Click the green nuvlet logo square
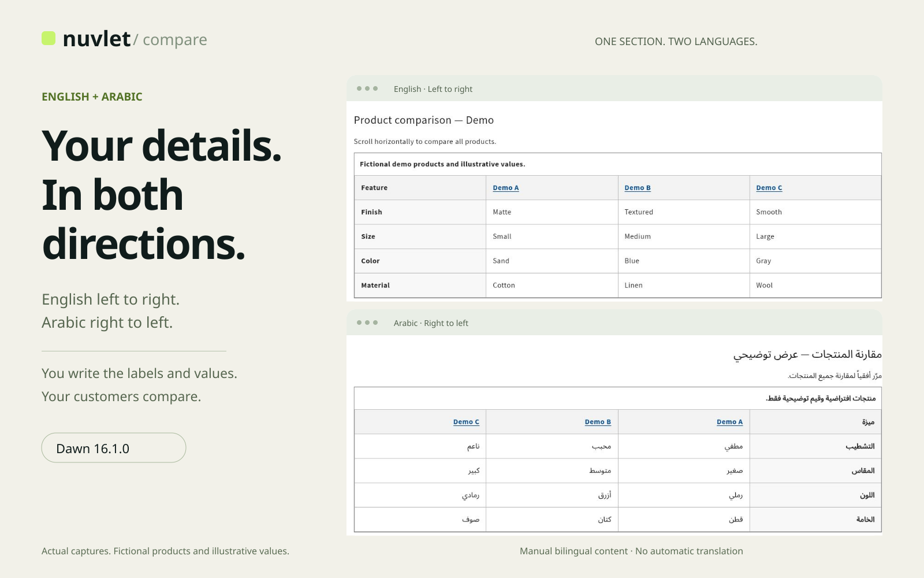Viewport: 924px width, 578px height. point(49,38)
